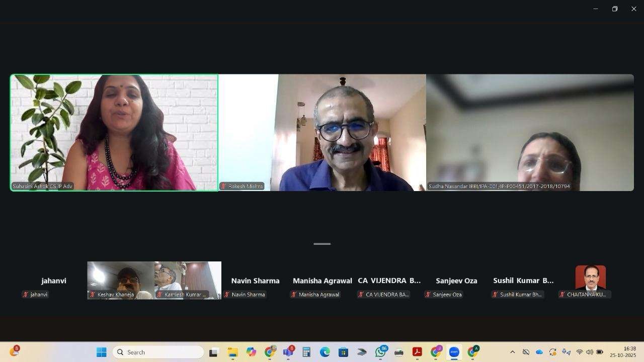Open the Wi-Fi network flyout in the tray
This screenshot has height=362, width=644.
click(579, 352)
